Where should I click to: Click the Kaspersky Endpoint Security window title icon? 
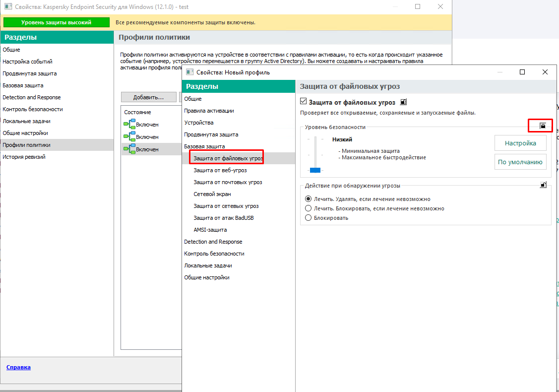click(8, 6)
